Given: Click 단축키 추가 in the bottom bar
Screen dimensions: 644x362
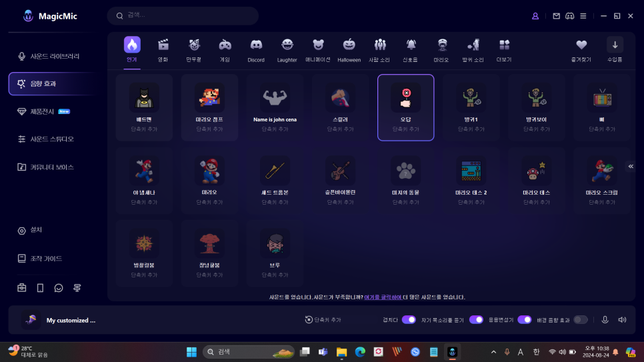Looking at the screenshot, I should [x=323, y=320].
